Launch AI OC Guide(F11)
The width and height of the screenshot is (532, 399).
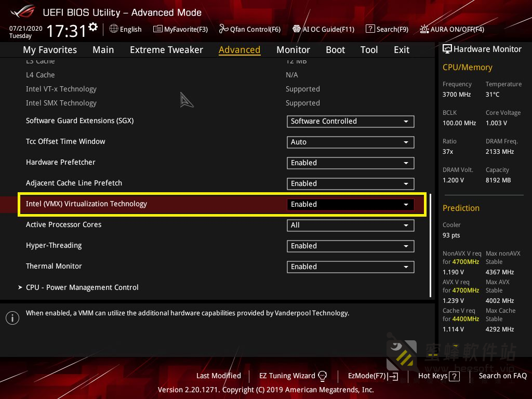(323, 29)
